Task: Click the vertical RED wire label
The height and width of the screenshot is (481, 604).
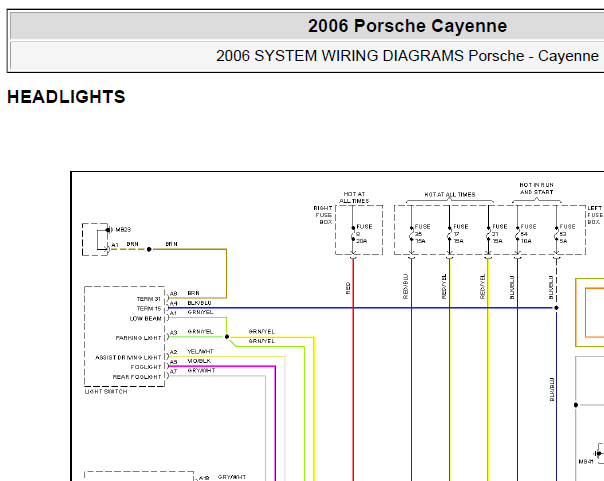Action: pos(348,288)
